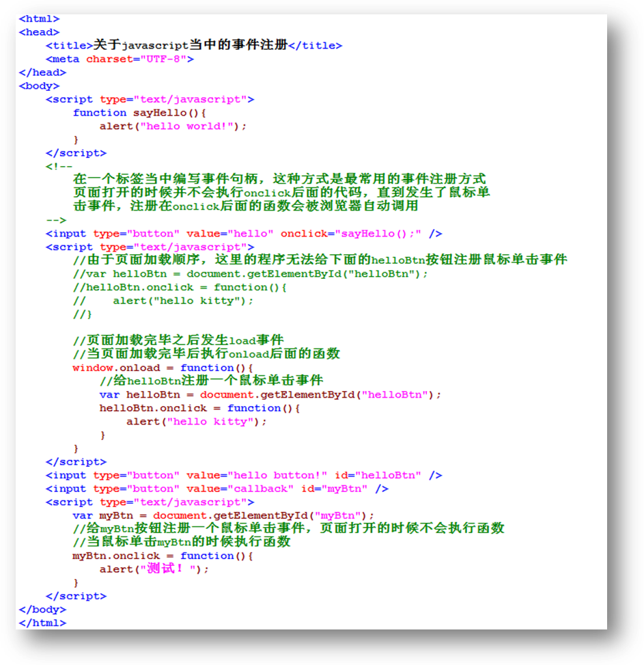Click the opening html tag at top
This screenshot has height=665, width=644.
(39, 19)
